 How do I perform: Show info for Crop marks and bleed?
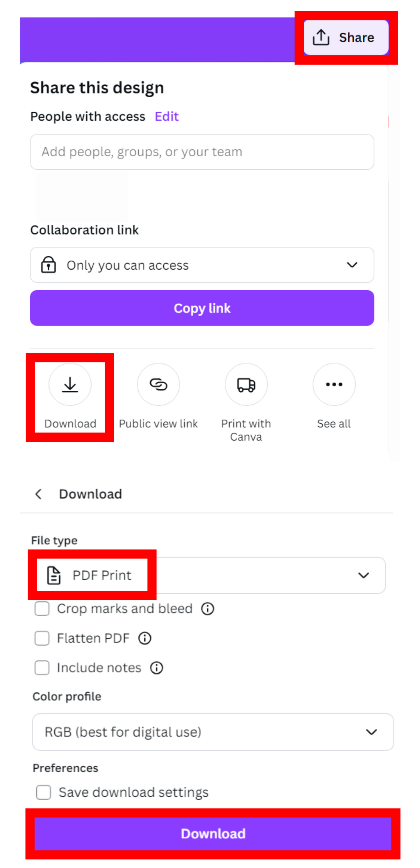pyautogui.click(x=207, y=609)
